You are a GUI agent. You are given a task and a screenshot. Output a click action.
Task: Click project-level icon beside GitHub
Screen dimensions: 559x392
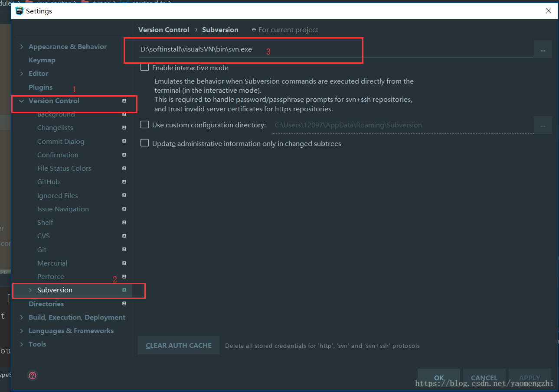coord(124,182)
